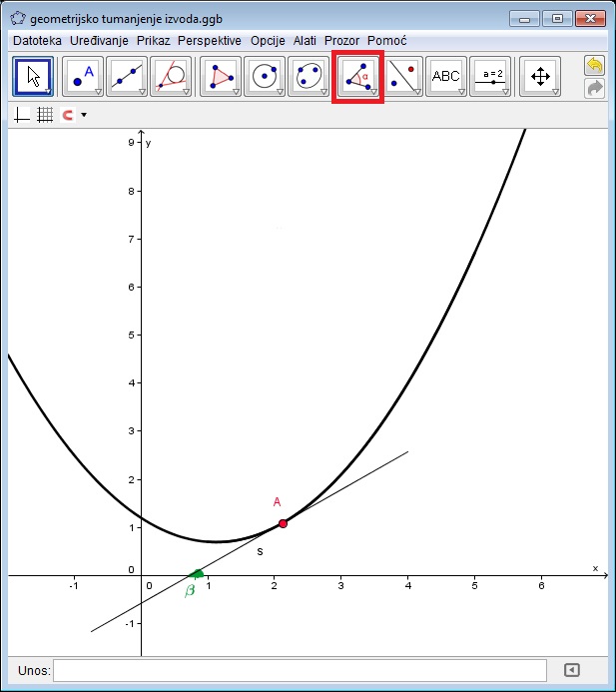Screen dimensions: 616x692
Task: Expand the Line tool's toolbox triangle
Action: point(142,92)
